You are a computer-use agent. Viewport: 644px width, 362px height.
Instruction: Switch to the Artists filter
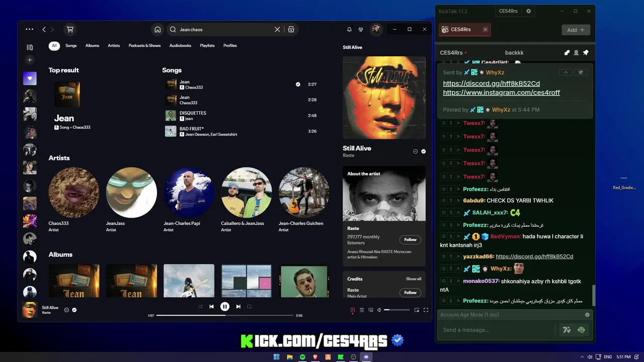click(114, 46)
